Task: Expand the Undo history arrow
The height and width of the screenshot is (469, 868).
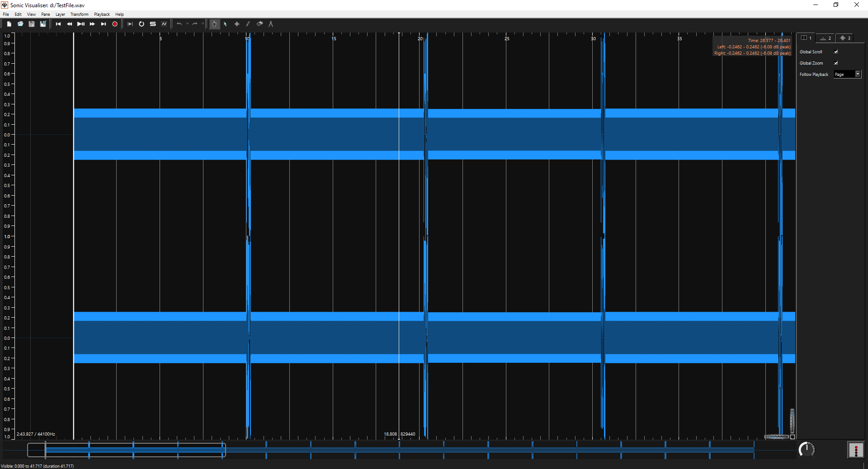Action: coord(187,24)
